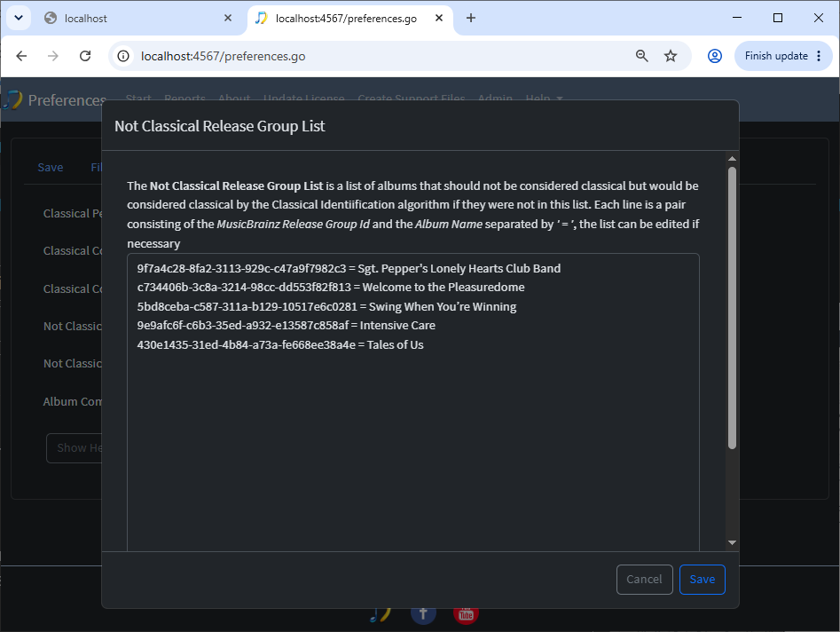Close the preferences.go tab
This screenshot has width=840, height=632.
point(439,19)
